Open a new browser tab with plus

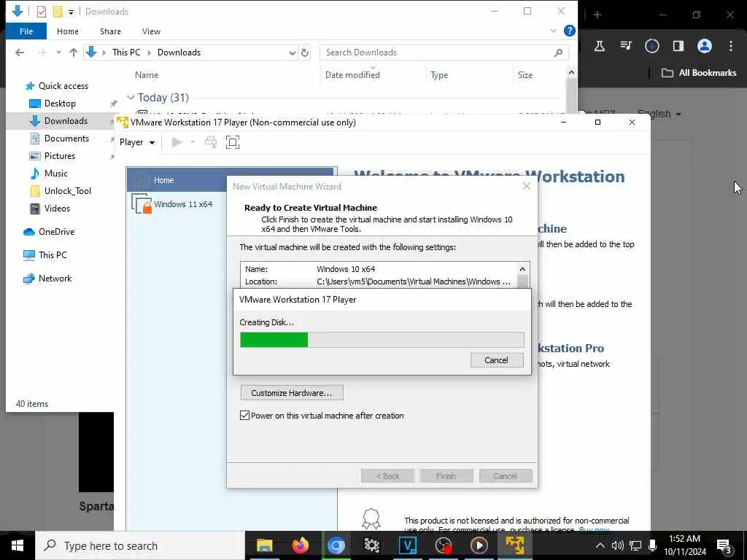point(597,15)
